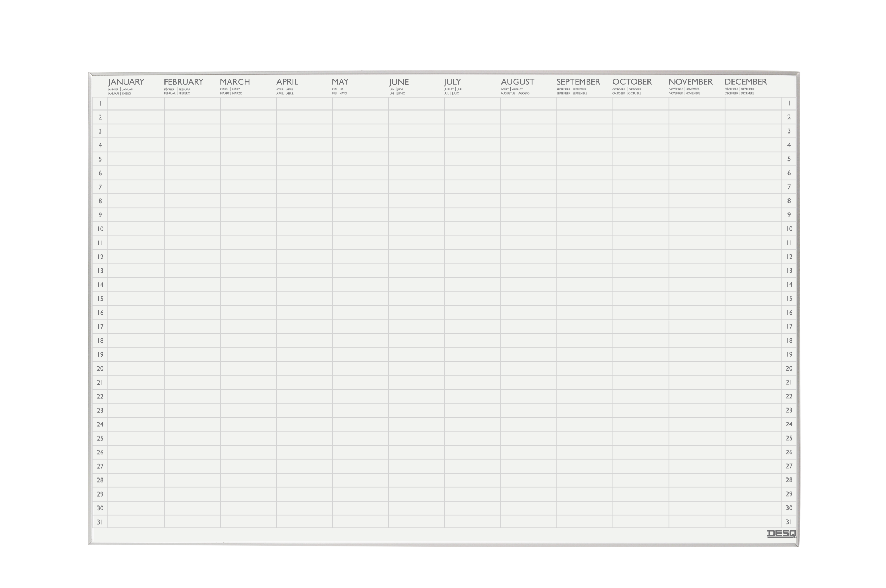Image resolution: width=886 pixels, height=588 pixels.
Task: Click the MARCH column header
Action: pyautogui.click(x=235, y=82)
